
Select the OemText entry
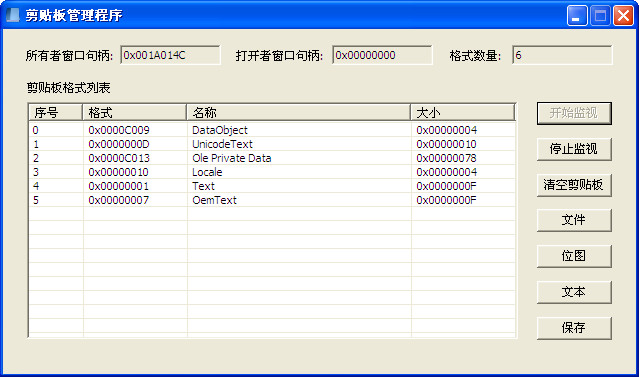(214, 200)
